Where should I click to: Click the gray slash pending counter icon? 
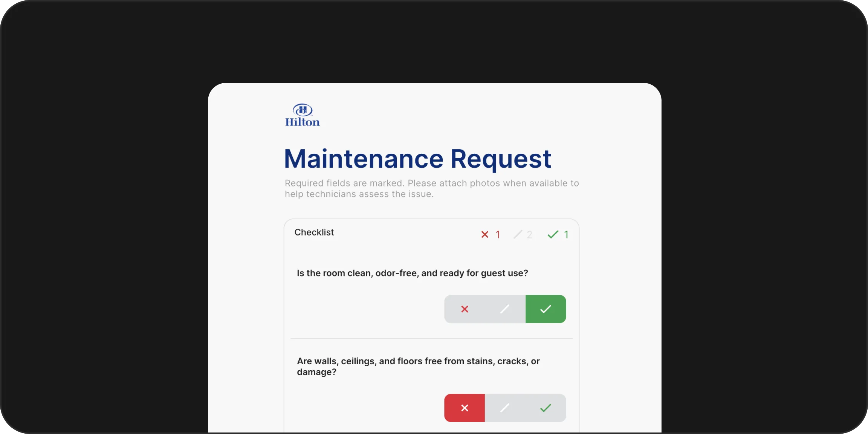pos(518,234)
